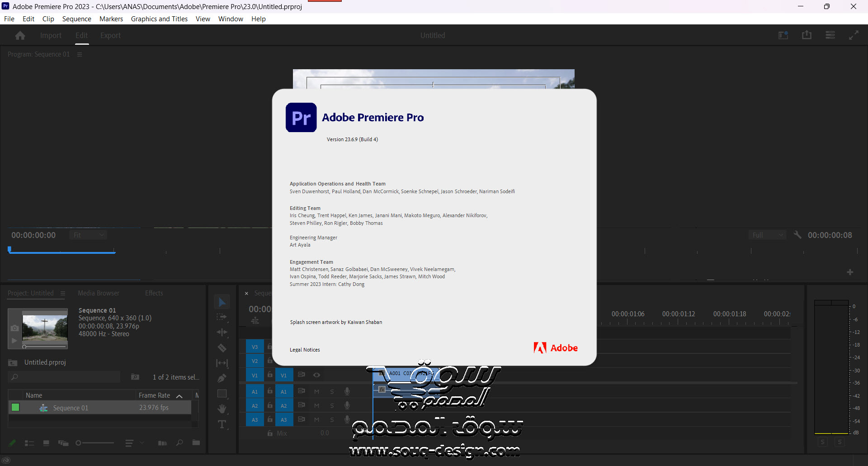
Task: Click preview thumbnail scrub slider
Action: pyautogui.click(x=44, y=347)
